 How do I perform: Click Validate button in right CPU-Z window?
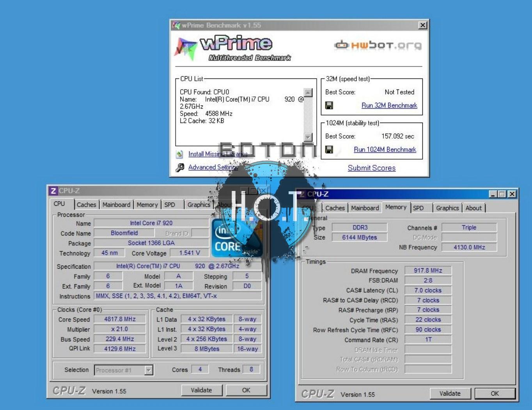pos(450,394)
